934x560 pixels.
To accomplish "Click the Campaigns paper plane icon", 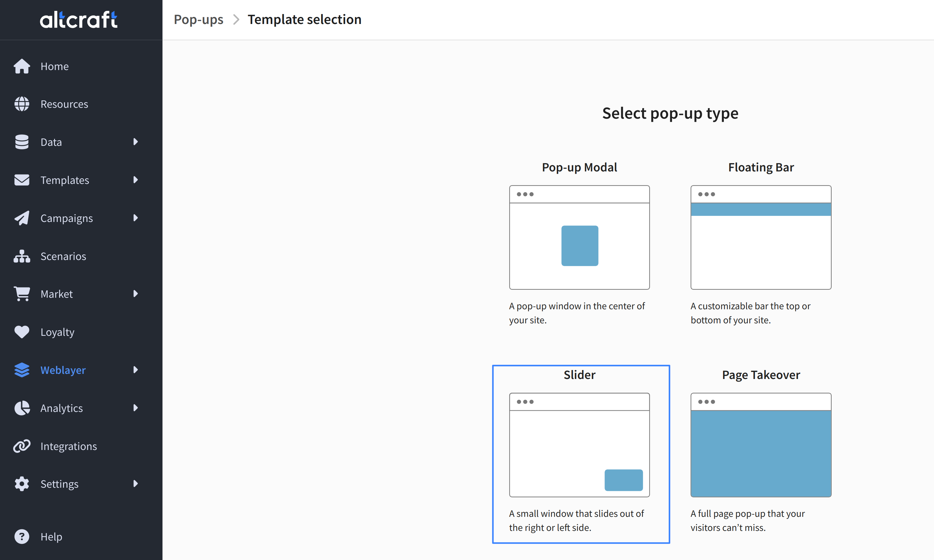I will pyautogui.click(x=22, y=218).
